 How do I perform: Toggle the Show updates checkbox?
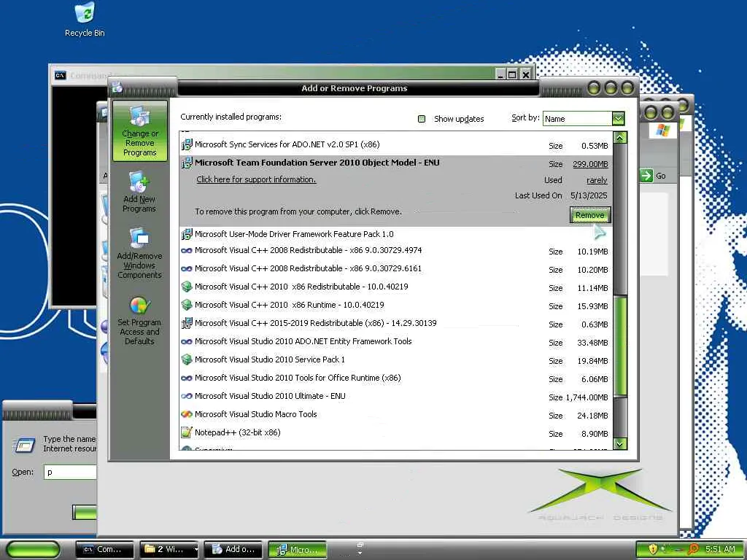click(422, 119)
